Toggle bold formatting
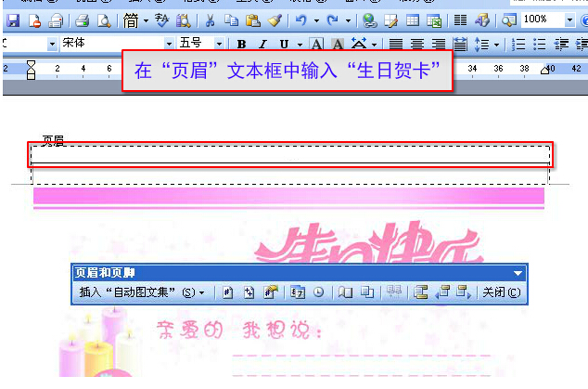Viewport: 588px width, 389px height. point(242,44)
